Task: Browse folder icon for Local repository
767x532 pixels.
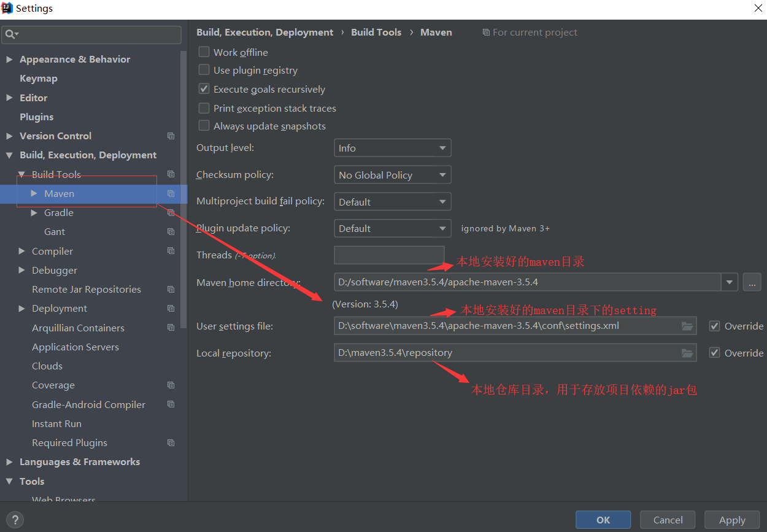Action: click(x=687, y=353)
